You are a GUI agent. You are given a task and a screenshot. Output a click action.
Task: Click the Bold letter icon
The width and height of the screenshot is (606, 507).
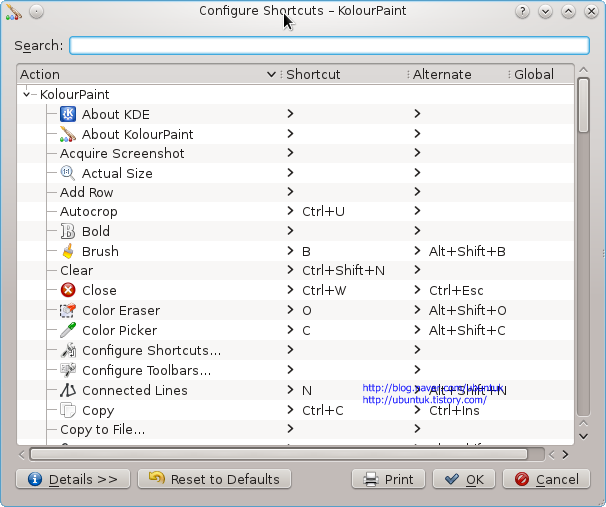[x=68, y=231]
